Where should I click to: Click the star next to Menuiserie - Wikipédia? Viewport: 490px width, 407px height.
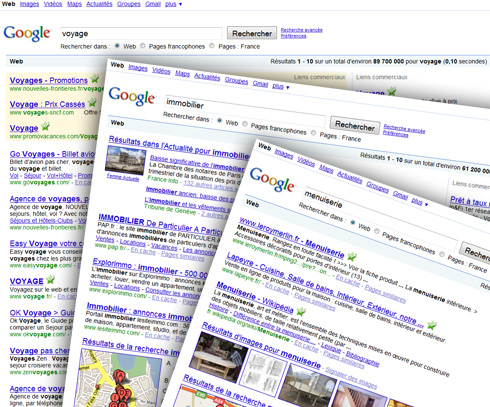(301, 312)
